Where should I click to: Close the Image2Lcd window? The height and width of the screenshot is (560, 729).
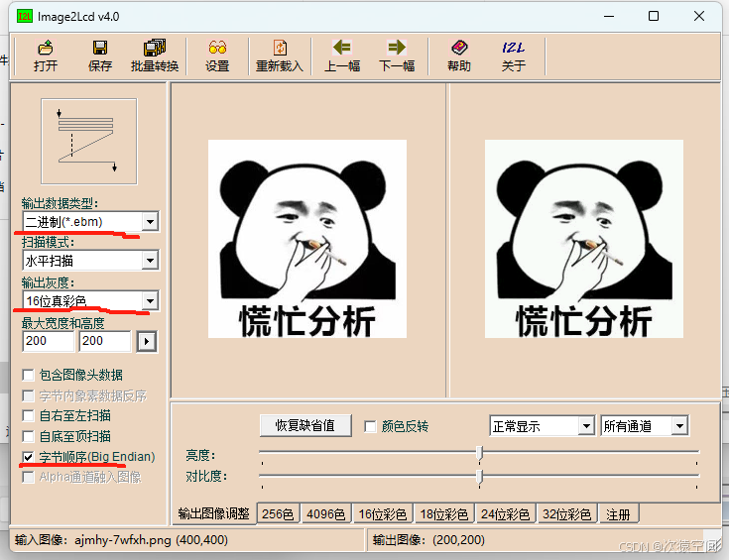pos(699,16)
